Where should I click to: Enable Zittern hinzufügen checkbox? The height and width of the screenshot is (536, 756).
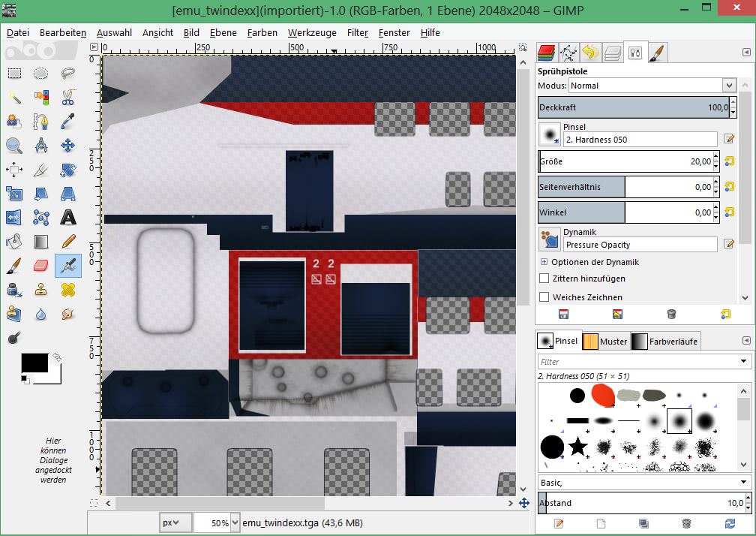(544, 279)
